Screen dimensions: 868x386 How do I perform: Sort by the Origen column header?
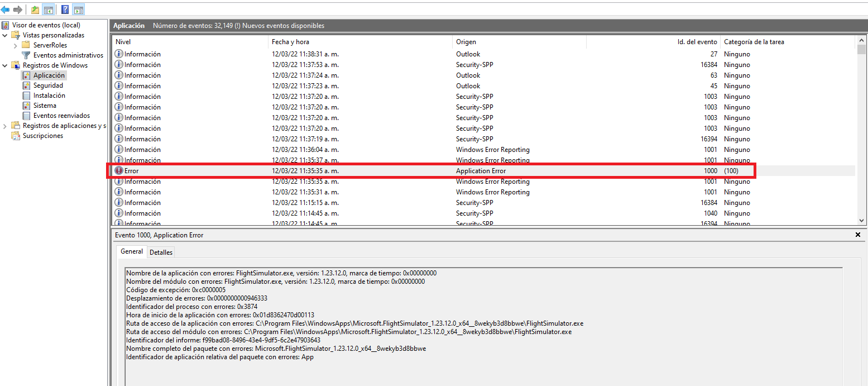click(519, 42)
